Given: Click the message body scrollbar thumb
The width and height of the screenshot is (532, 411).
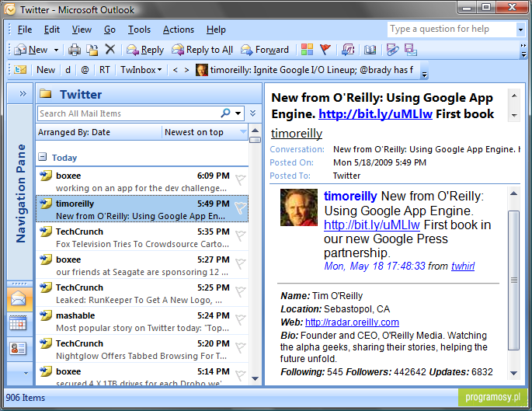Looking at the screenshot, I should coord(513,280).
